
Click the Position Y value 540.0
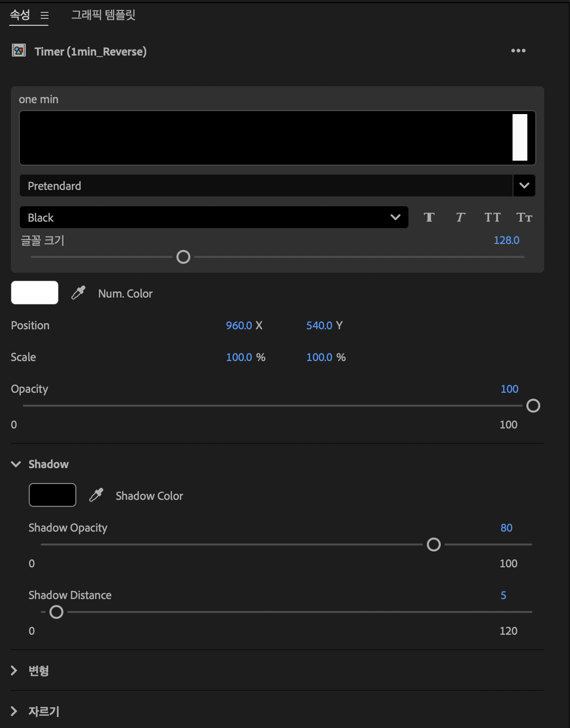coord(319,325)
